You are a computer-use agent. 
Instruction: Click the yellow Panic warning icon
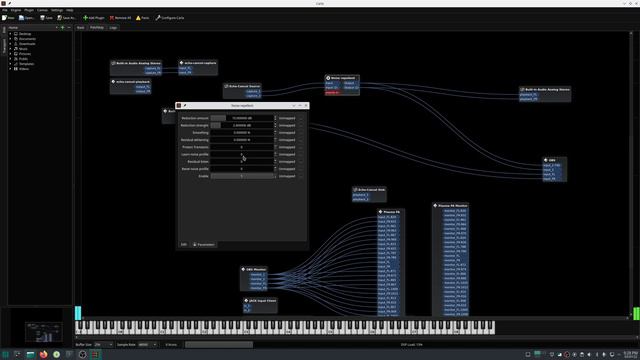click(138, 18)
